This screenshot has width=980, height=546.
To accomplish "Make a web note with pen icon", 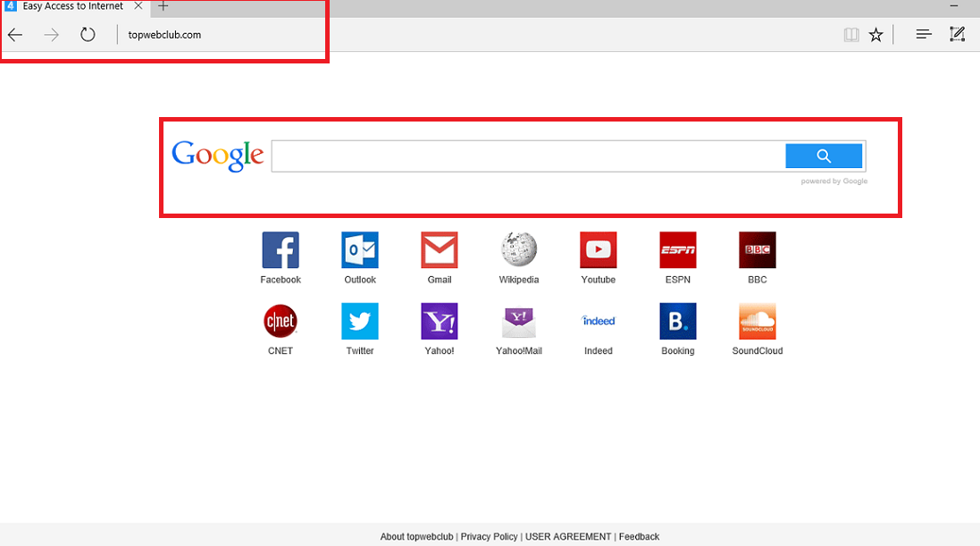I will pos(957,34).
